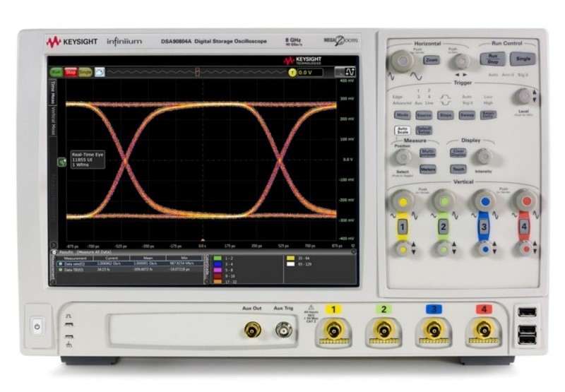The width and height of the screenshot is (565, 392).
Task: Toggle channel 2 with the green key
Action: [x=443, y=227]
